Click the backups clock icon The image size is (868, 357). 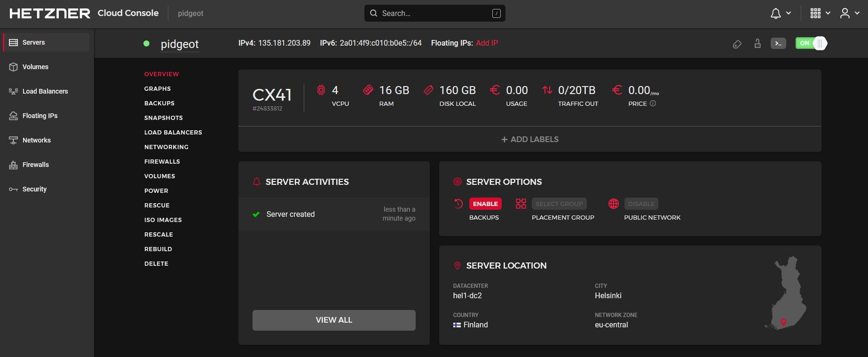pyautogui.click(x=458, y=204)
